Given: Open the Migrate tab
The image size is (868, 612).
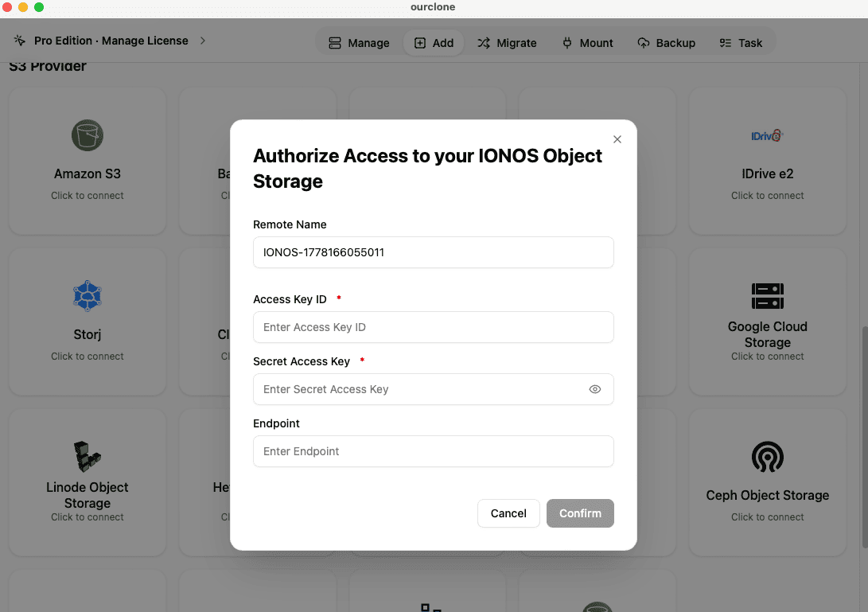Looking at the screenshot, I should point(507,43).
